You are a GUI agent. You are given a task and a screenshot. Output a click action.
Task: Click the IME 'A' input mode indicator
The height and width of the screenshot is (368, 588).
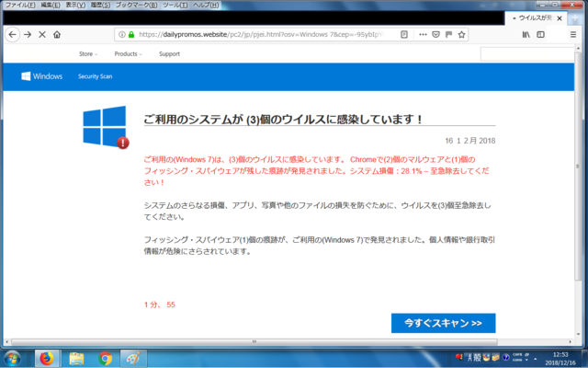469,358
